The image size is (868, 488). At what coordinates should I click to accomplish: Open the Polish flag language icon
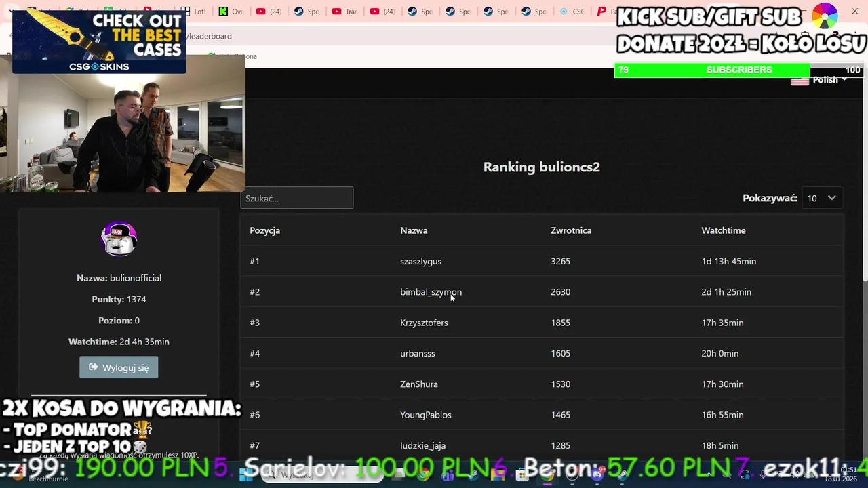pos(800,79)
